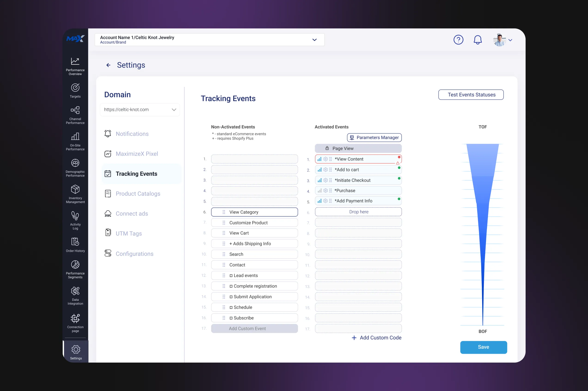
Task: Expand the user profile menu chevron
Action: [510, 40]
